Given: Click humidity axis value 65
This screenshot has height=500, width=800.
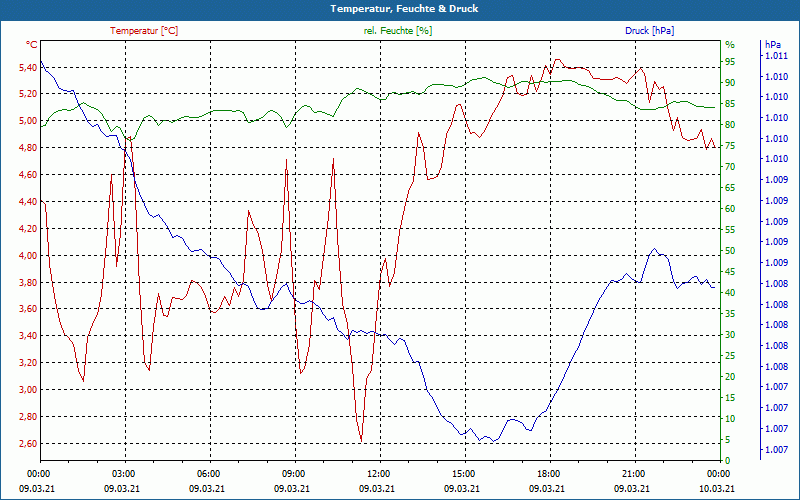Looking at the screenshot, I should [x=730, y=188].
